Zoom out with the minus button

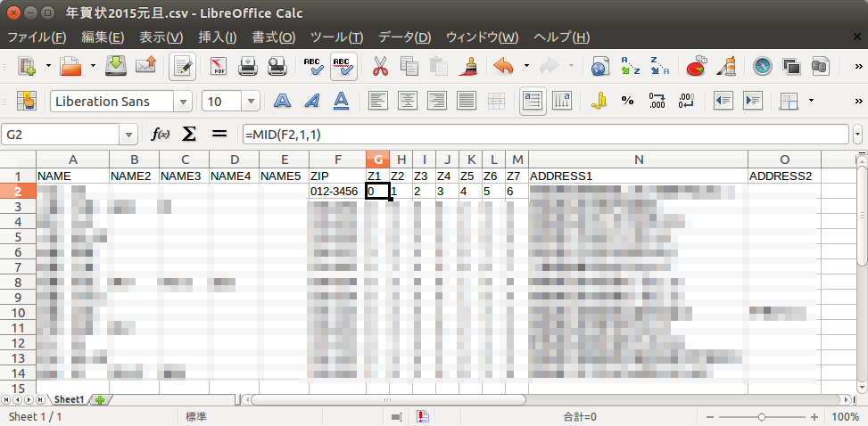pyautogui.click(x=710, y=417)
